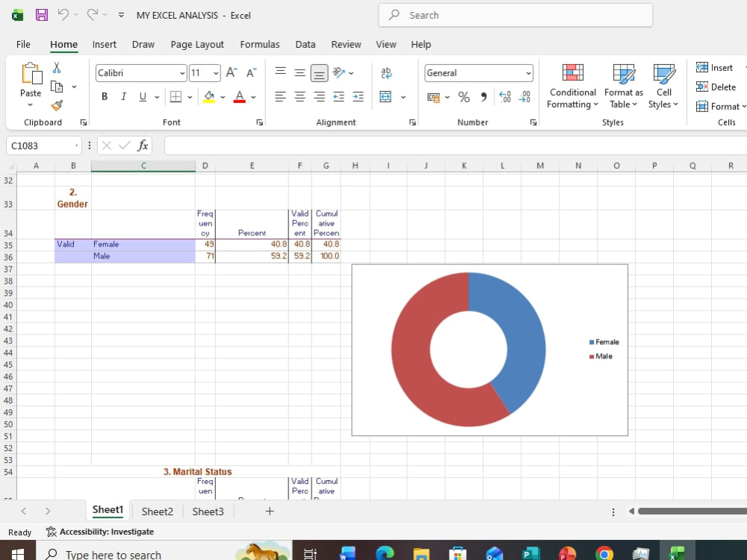
Task: Toggle Align Right horizontal alignment
Action: click(319, 96)
